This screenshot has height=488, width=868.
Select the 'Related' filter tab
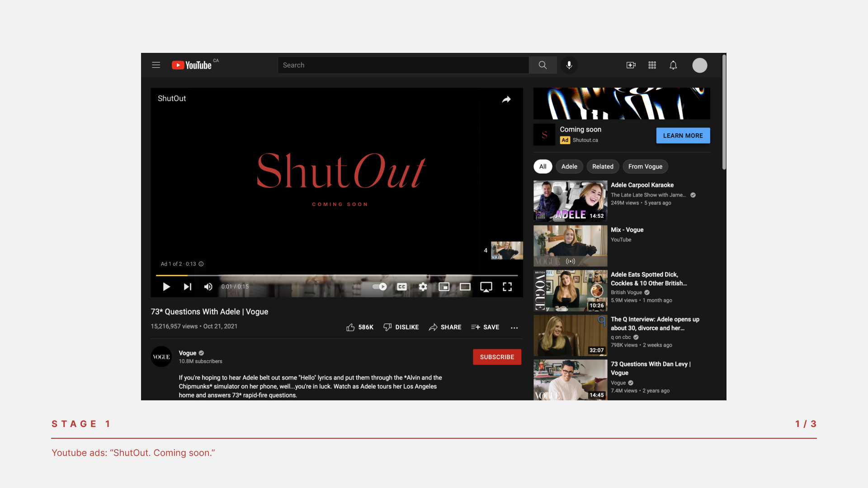(x=603, y=166)
